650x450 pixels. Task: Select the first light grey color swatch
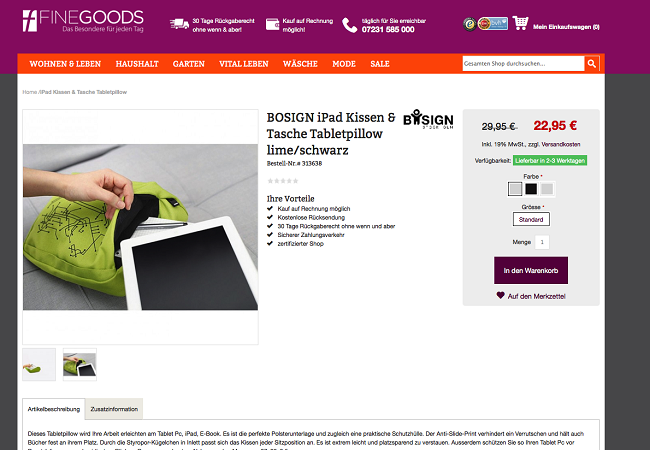[x=515, y=189]
